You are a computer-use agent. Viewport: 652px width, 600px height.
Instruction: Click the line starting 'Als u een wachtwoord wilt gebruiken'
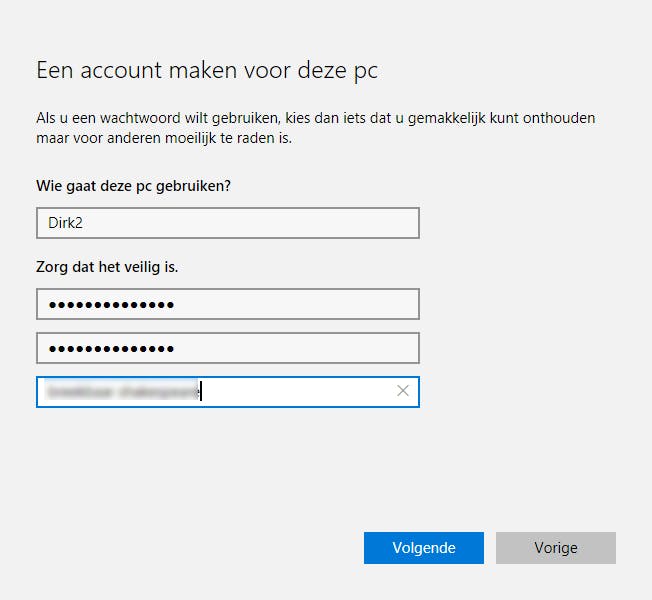[x=315, y=118]
